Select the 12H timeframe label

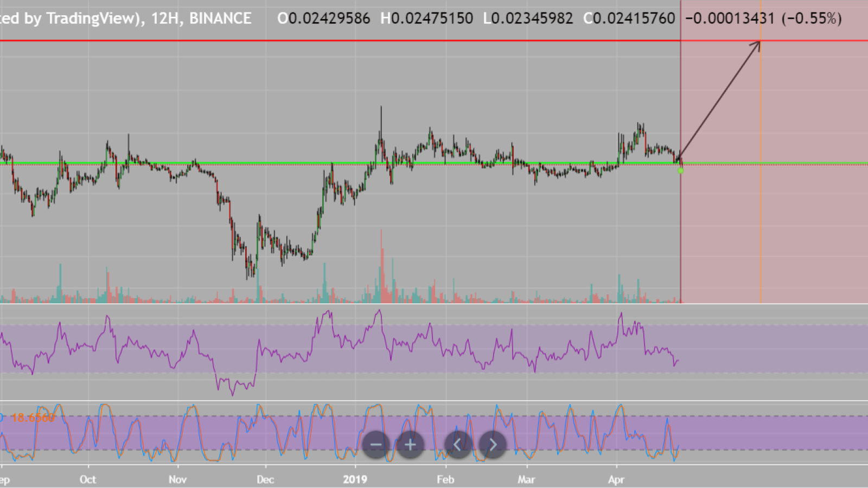pos(165,19)
